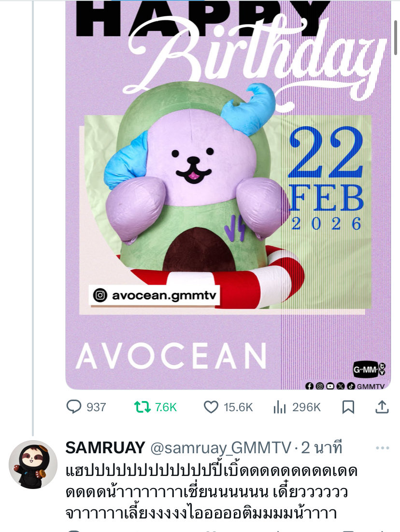Click the avocean.gmmtv handle label
The width and height of the screenshot is (400, 532).
point(164,296)
